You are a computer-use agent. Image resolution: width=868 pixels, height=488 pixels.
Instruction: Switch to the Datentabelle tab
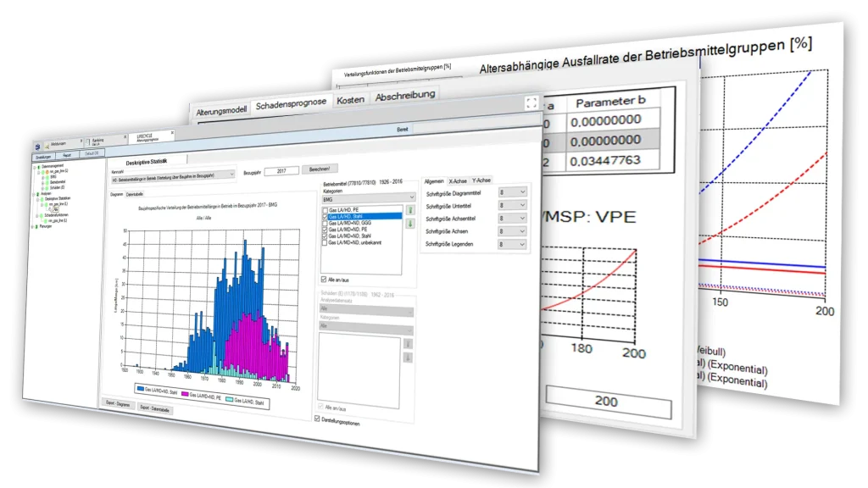point(134,193)
